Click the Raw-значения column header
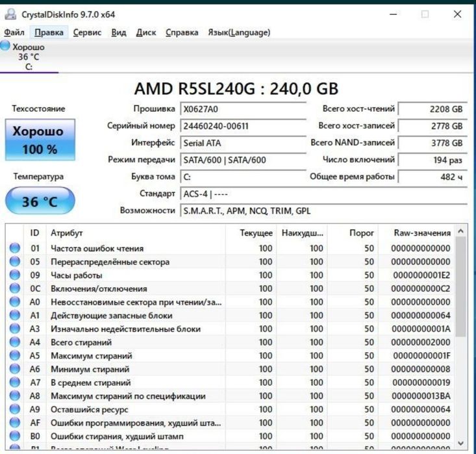476x454 pixels. [416, 233]
